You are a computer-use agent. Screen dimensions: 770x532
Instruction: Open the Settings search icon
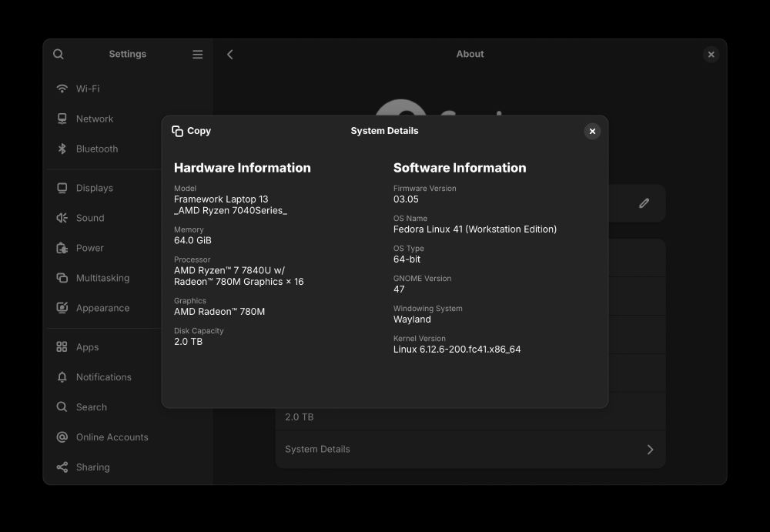58,54
